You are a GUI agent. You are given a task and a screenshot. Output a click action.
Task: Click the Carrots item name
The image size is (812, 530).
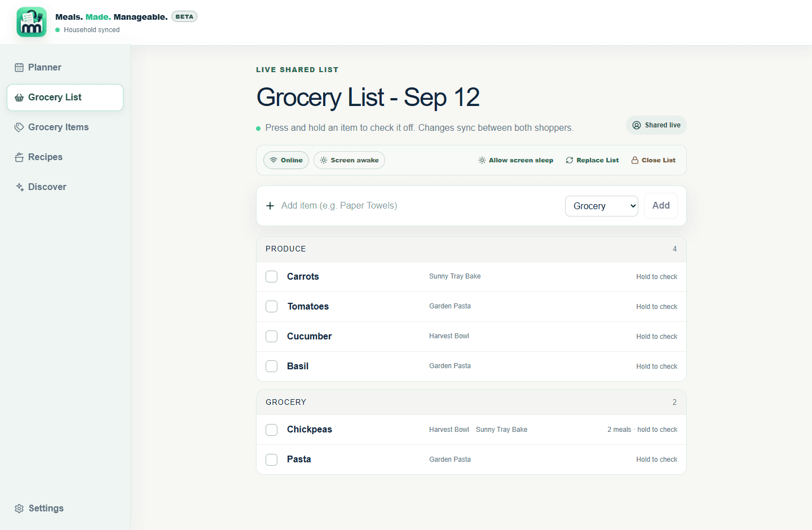[x=303, y=277]
